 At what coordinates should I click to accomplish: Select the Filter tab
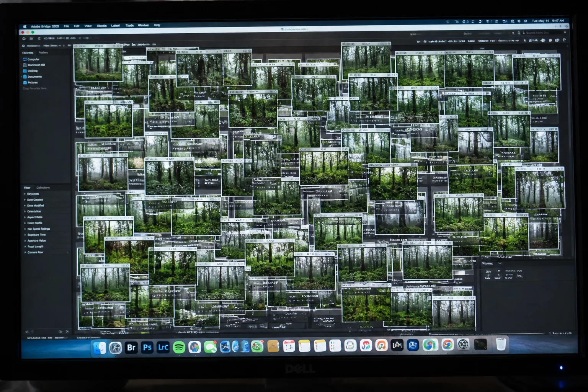click(x=27, y=188)
